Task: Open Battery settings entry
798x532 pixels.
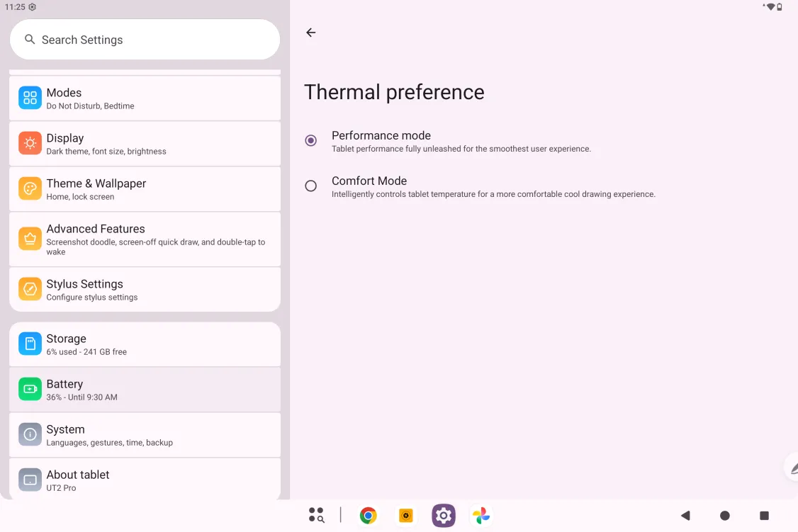Action: [145, 390]
